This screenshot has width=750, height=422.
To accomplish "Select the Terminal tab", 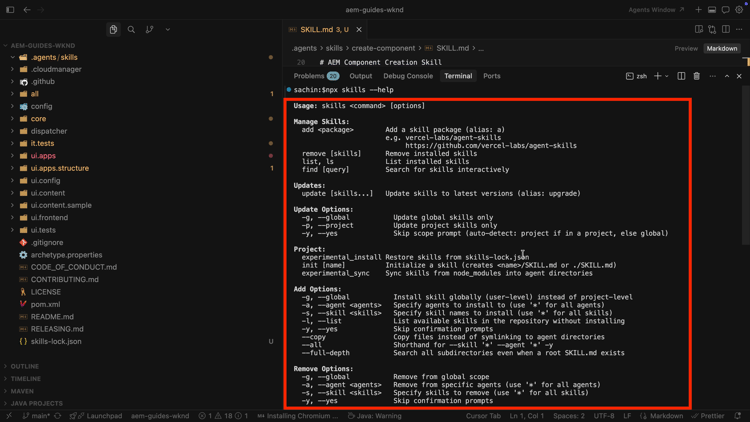I will pyautogui.click(x=458, y=76).
